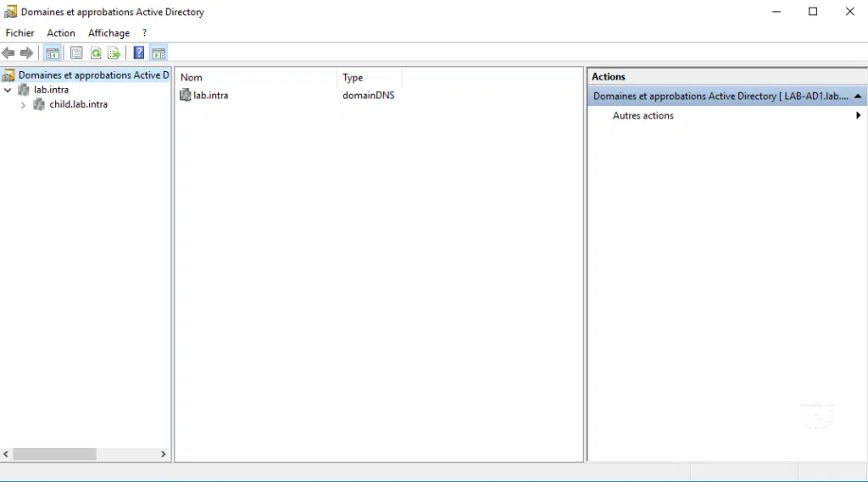The height and width of the screenshot is (482, 868).
Task: Select child.lab.intra in the tree
Action: (79, 104)
